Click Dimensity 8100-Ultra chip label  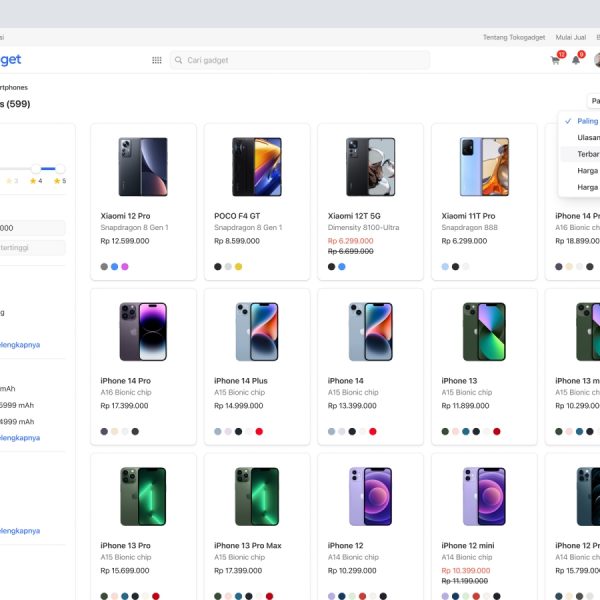[x=363, y=228]
